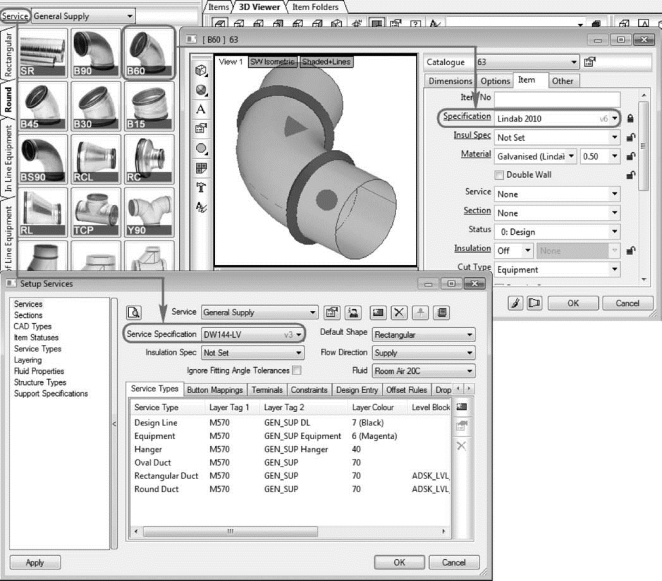
Task: Open the Status 0: Design dropdown
Action: pyautogui.click(x=557, y=232)
